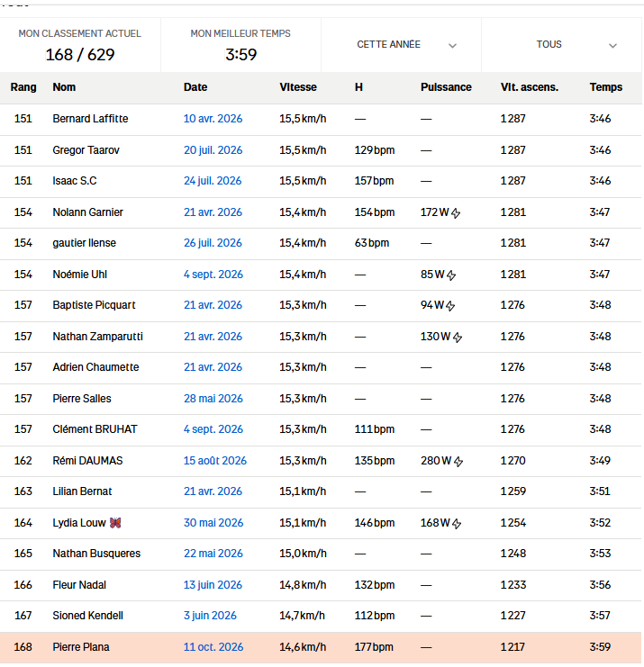This screenshot has height=667, width=644.
Task: Click the 177 bpm heart rate value
Action: tap(374, 647)
